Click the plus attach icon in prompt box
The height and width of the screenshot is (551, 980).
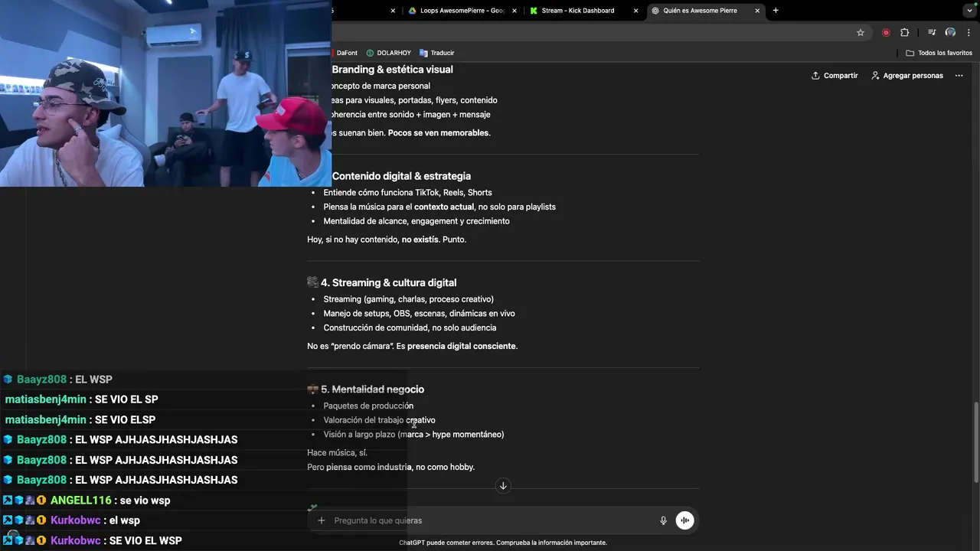322,520
